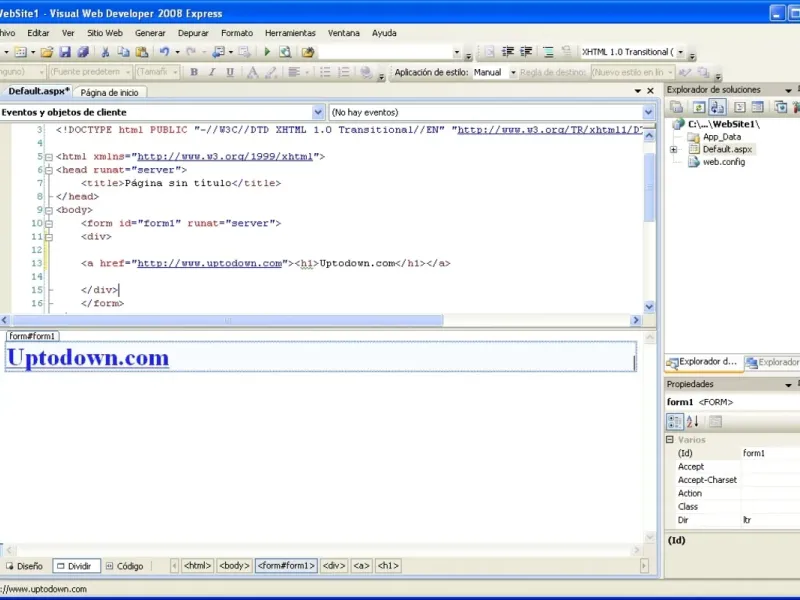This screenshot has height=600, width=800.
Task: Open the Sitio Web menu
Action: (105, 33)
